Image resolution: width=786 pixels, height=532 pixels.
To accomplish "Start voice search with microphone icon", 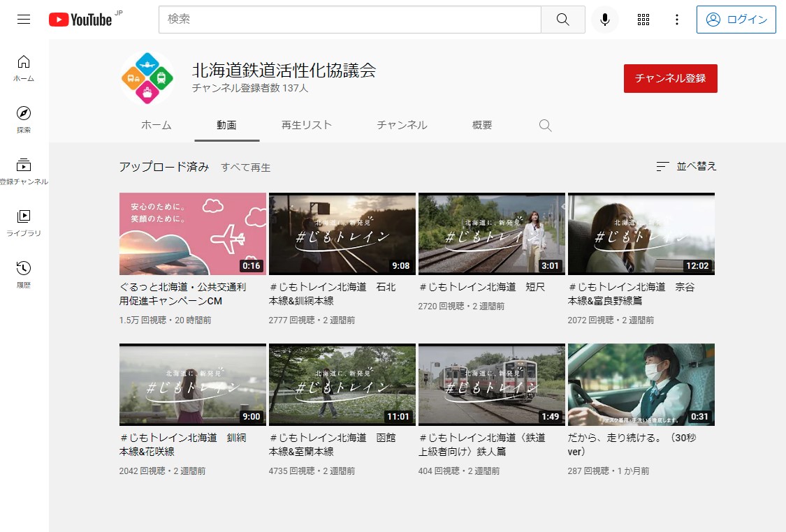I will click(605, 20).
